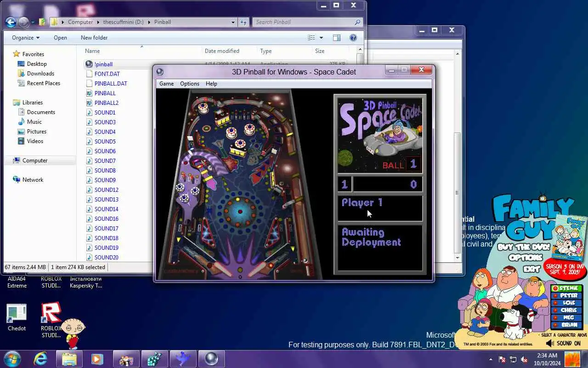Open the Help menu in Pinball
Image resolution: width=588 pixels, height=368 pixels.
click(211, 84)
